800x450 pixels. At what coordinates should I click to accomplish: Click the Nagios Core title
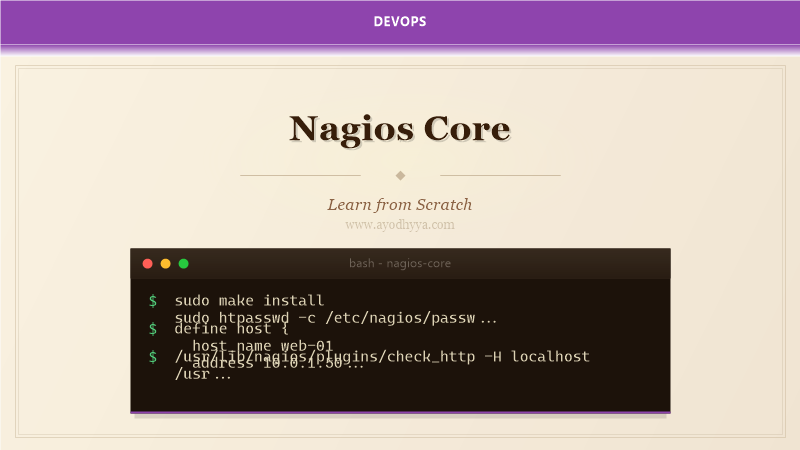tap(400, 129)
